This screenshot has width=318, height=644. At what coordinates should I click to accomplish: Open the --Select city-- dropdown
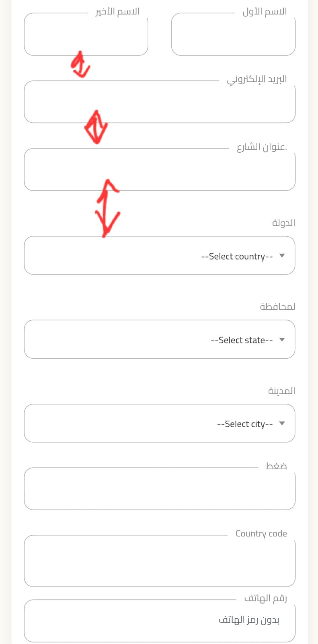[160, 423]
